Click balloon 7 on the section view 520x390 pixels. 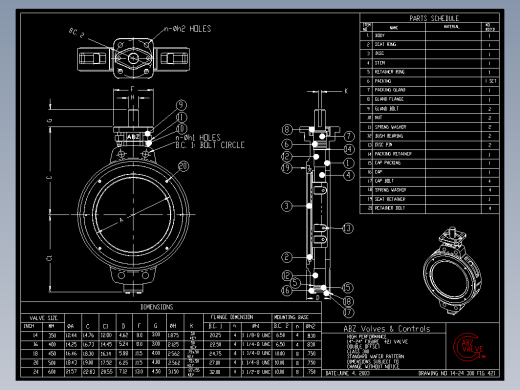[x=349, y=136]
